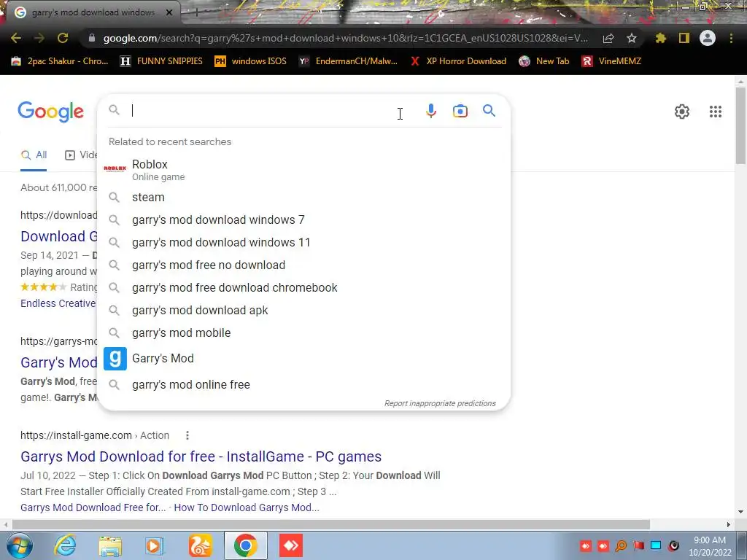Click the vertical scrollbar thumb
This screenshot has height=560, width=747.
point(740,125)
